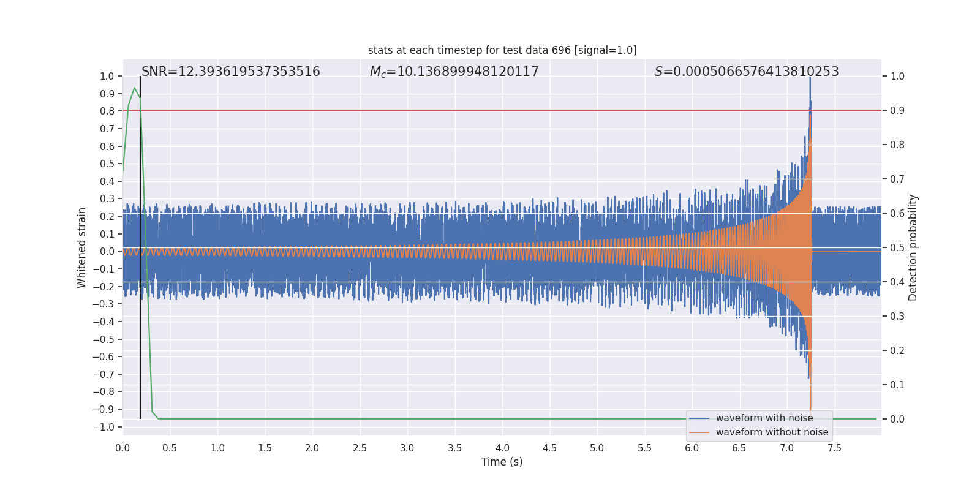Click the plot title about test data 696

(502, 50)
